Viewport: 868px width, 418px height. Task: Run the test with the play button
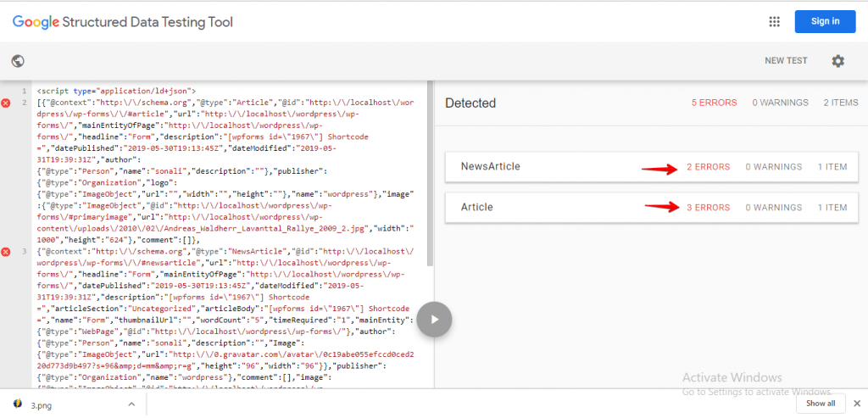click(435, 320)
